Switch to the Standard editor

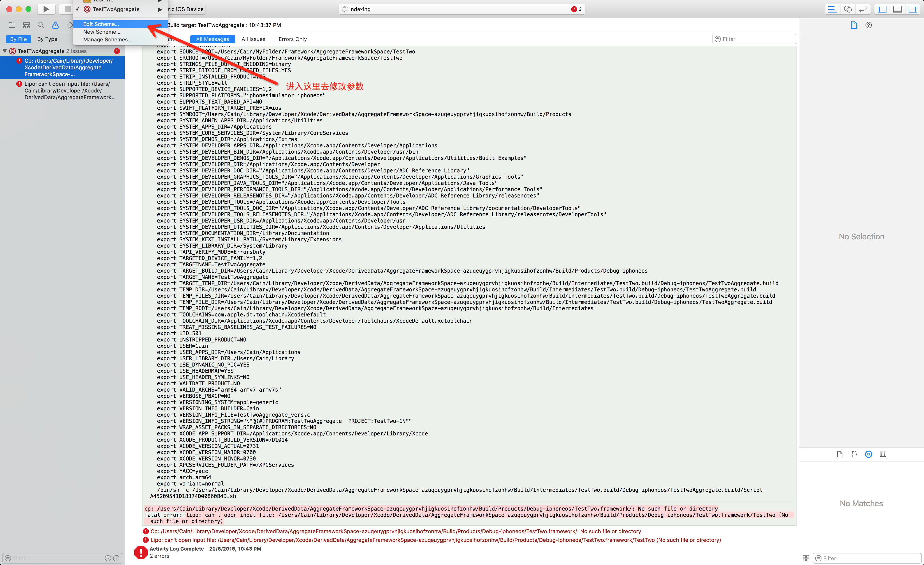[x=832, y=9]
